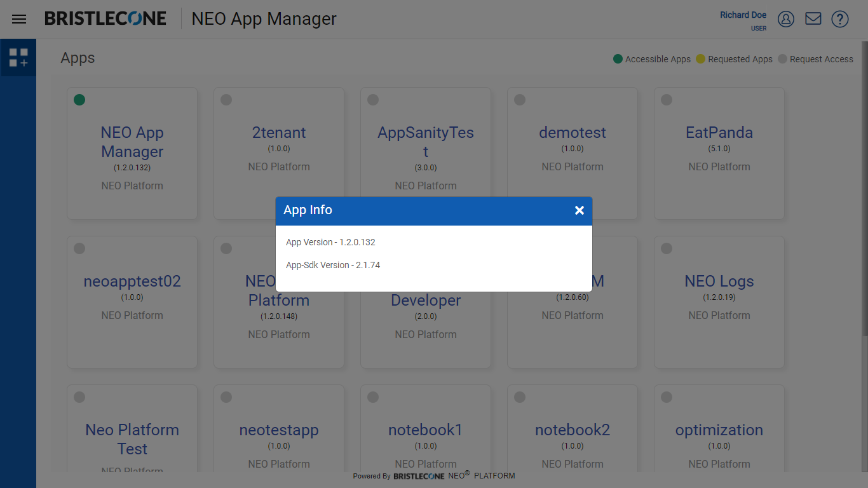Click gray status dot on notebook1 card
The height and width of the screenshot is (488, 868).
(x=373, y=397)
